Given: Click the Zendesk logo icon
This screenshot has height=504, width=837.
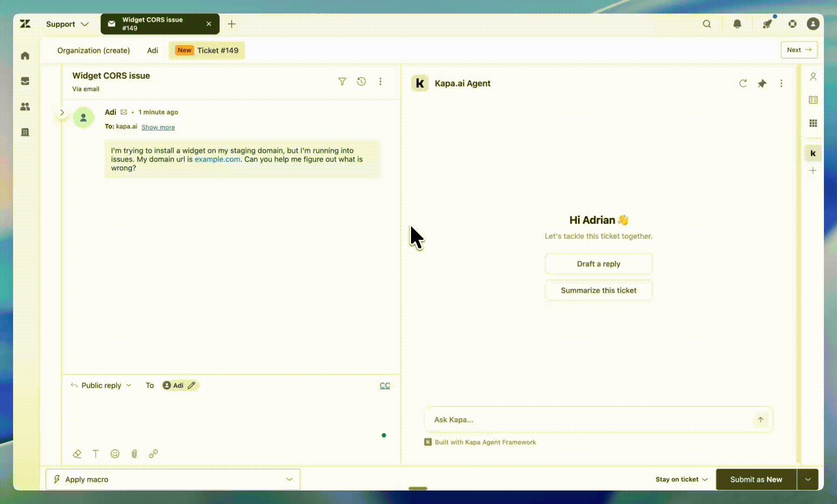Looking at the screenshot, I should [x=25, y=24].
